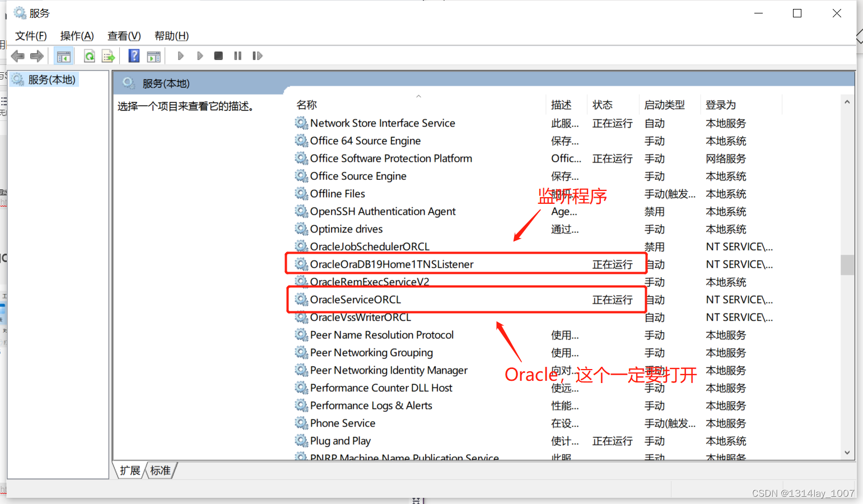Select the Peer Networking Identity Manager service
The image size is (863, 504).
tap(389, 370)
